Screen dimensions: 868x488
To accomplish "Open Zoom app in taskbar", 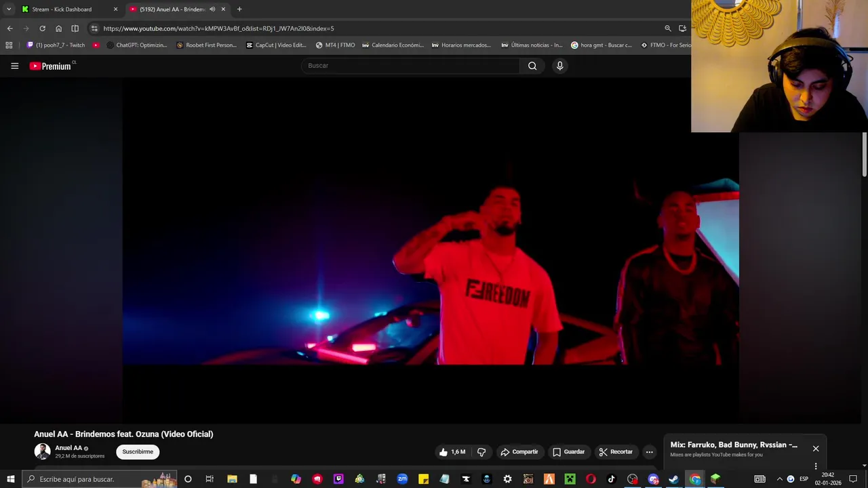I will [x=402, y=479].
